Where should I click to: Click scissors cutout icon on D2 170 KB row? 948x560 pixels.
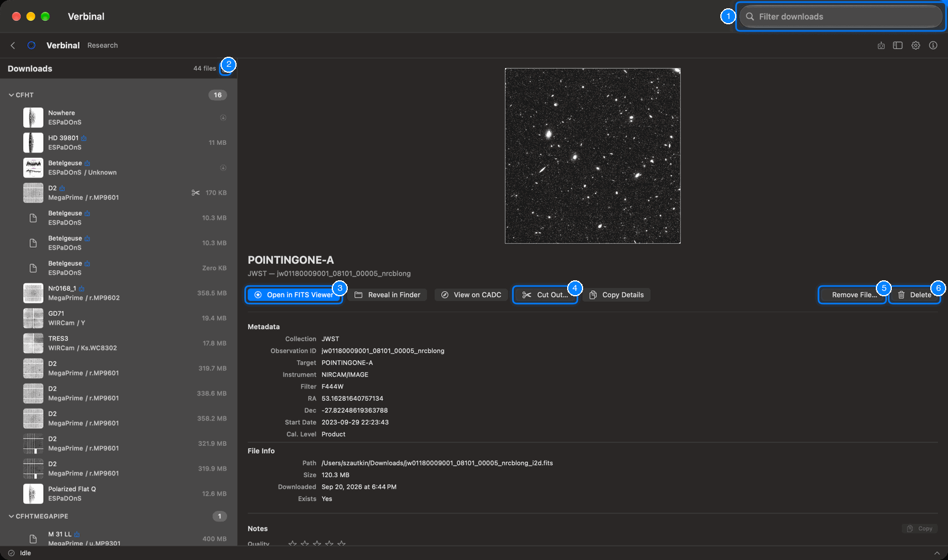196,193
